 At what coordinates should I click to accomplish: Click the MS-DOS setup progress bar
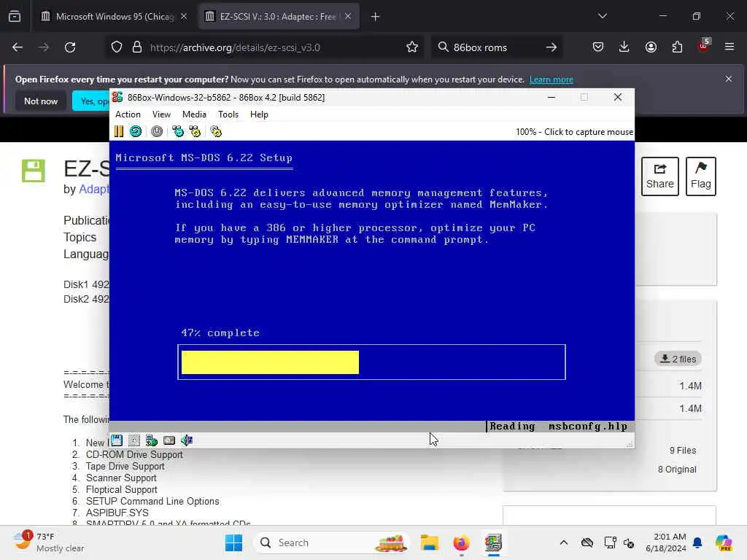click(x=371, y=362)
